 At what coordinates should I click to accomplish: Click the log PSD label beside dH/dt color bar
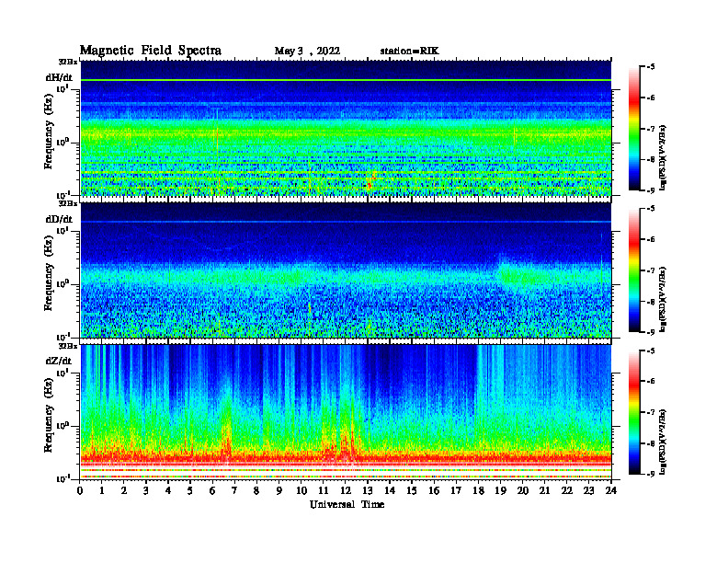pos(664,157)
